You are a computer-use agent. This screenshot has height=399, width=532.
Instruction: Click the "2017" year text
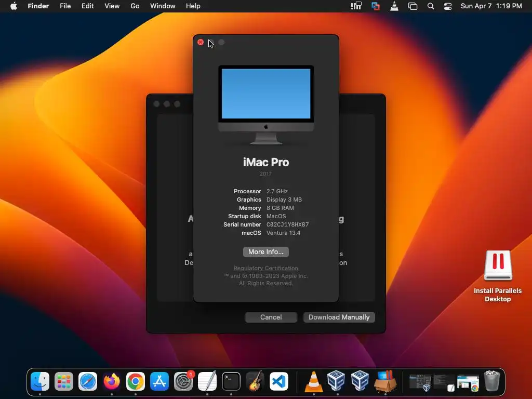pyautogui.click(x=265, y=174)
